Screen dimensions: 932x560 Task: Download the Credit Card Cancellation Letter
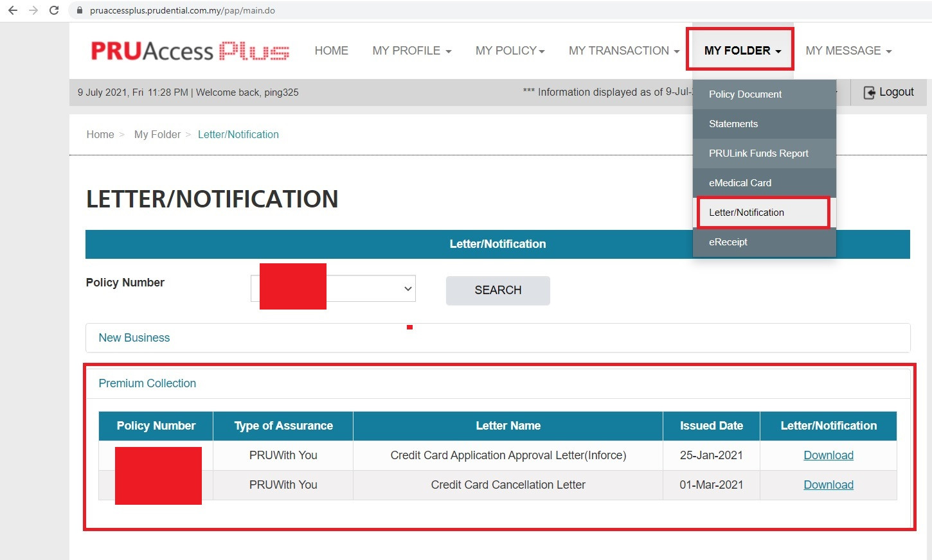(x=828, y=485)
